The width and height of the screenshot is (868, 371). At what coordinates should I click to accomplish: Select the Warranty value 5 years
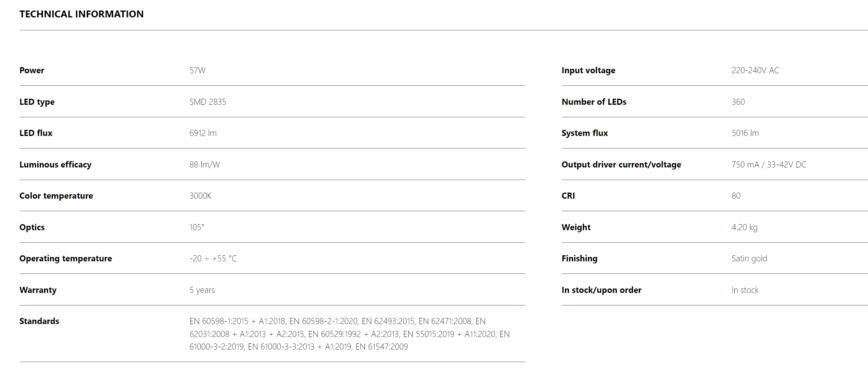[202, 290]
